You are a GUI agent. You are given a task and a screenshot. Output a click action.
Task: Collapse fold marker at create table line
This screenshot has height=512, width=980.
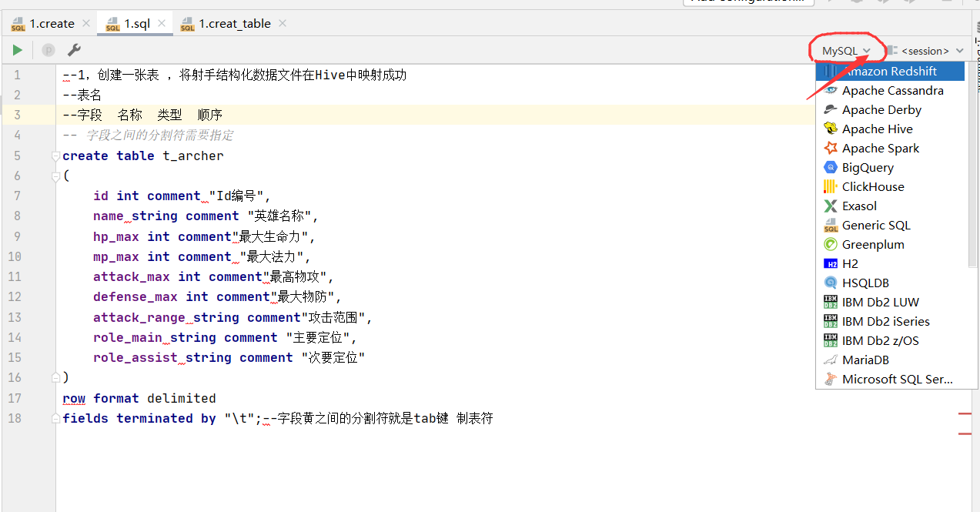(x=55, y=156)
